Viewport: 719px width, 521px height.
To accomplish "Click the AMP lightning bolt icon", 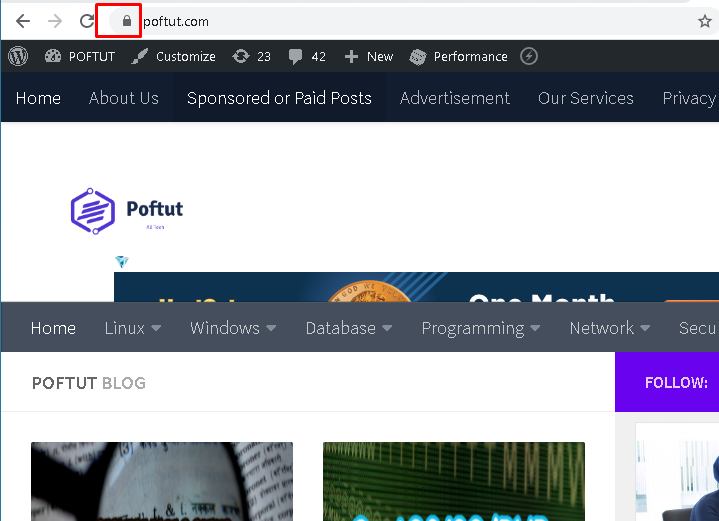I will point(529,56).
